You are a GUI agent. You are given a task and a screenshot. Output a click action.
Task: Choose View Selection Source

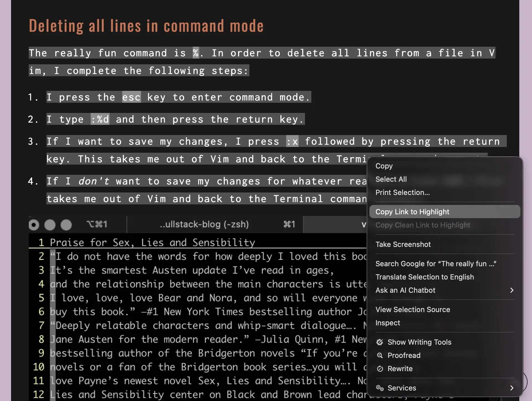pyautogui.click(x=445, y=310)
